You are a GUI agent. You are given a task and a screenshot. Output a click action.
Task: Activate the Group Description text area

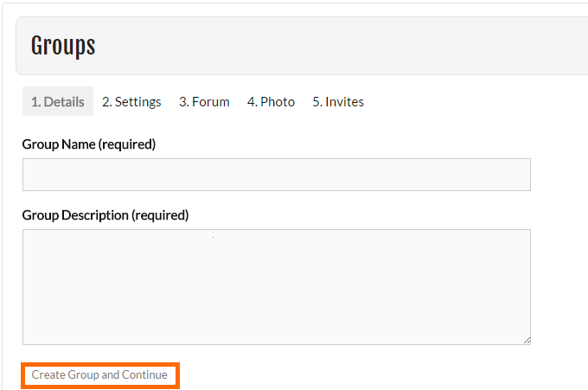click(x=277, y=287)
